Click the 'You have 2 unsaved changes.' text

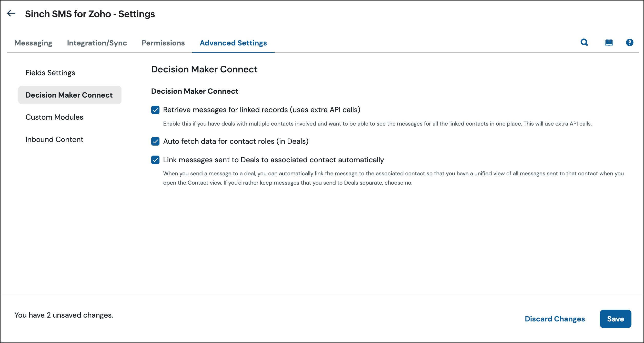(64, 315)
